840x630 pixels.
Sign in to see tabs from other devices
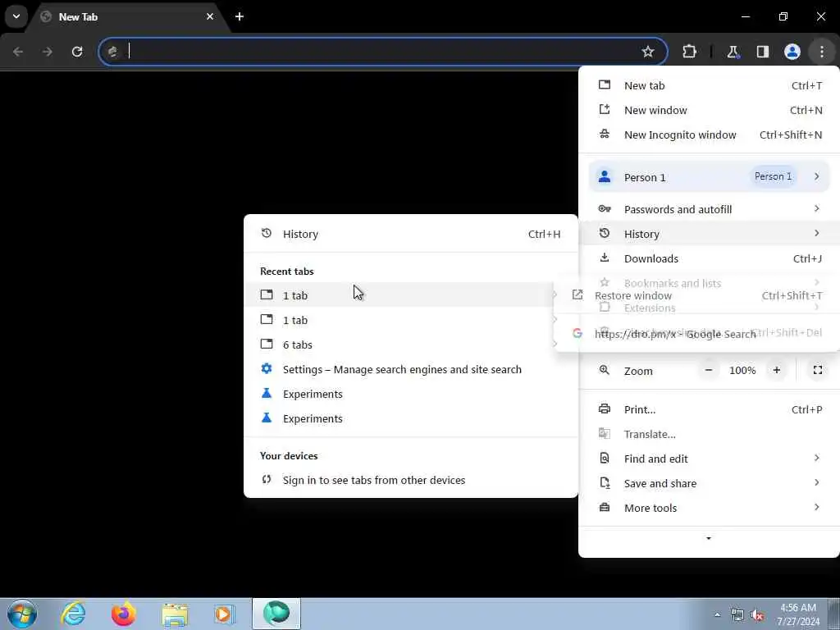point(411,480)
